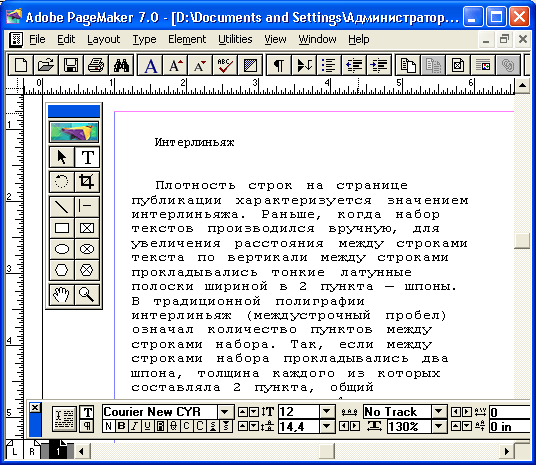536x465 pixels.
Task: Click the Print toolbar icon
Action: pyautogui.click(x=96, y=65)
